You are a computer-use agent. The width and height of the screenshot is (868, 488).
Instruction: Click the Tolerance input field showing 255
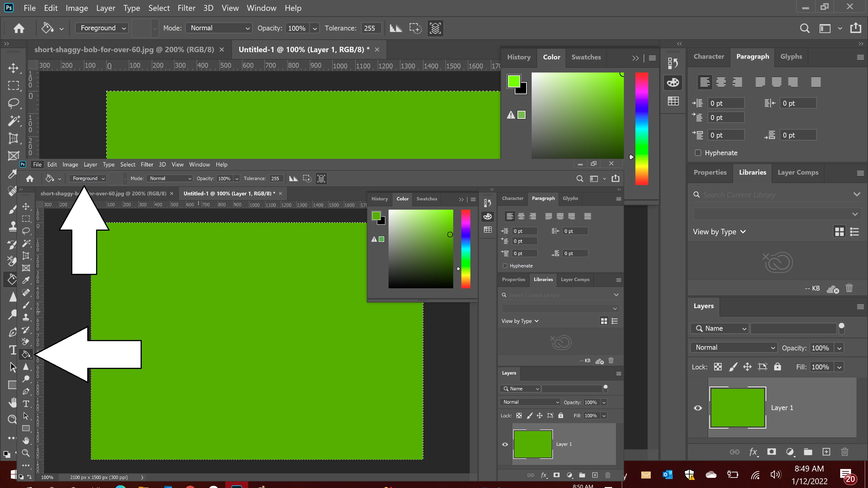click(371, 28)
